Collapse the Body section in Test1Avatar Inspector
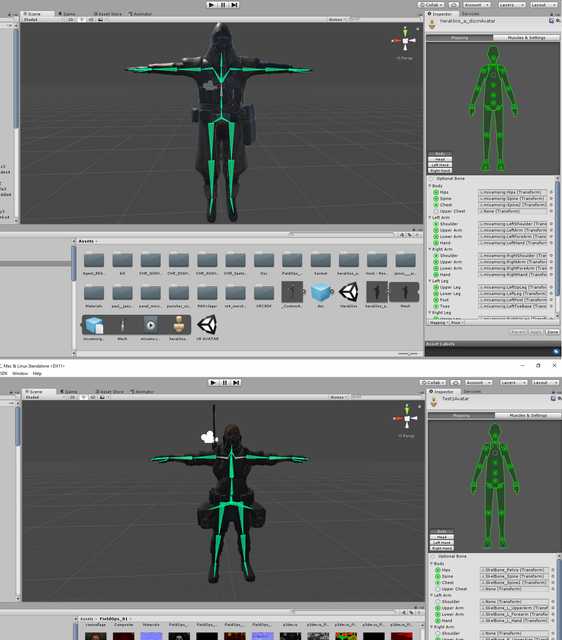Viewport: 562px width, 640px height. (x=431, y=563)
